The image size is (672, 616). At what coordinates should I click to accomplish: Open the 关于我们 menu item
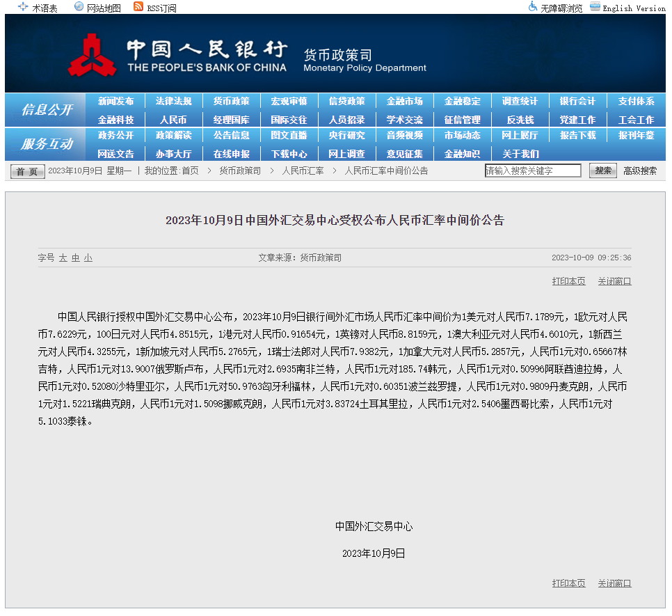coord(520,154)
